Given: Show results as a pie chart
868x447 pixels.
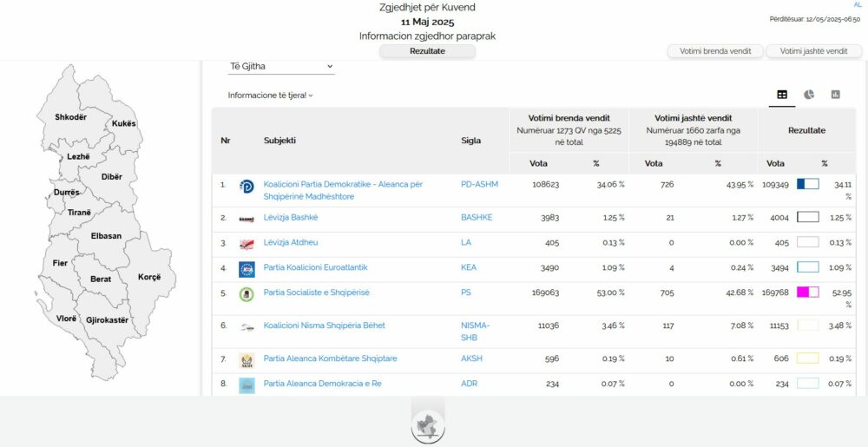Looking at the screenshot, I should [x=808, y=95].
